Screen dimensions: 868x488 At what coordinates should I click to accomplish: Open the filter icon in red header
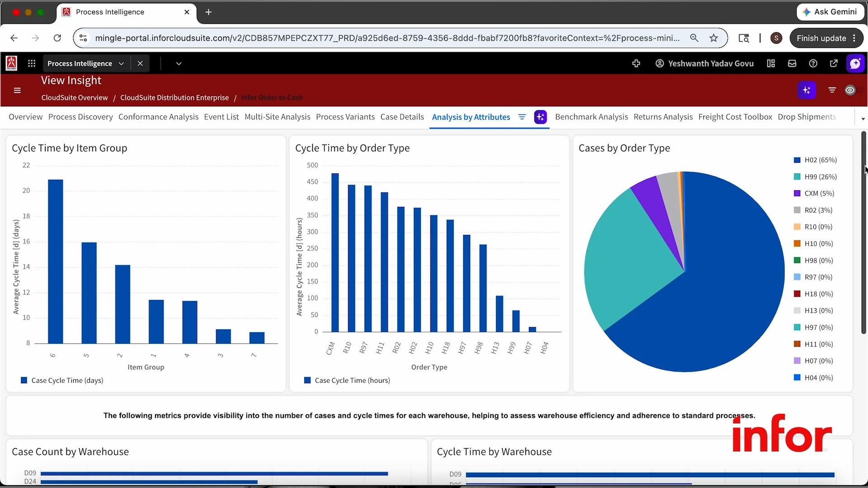pos(832,90)
